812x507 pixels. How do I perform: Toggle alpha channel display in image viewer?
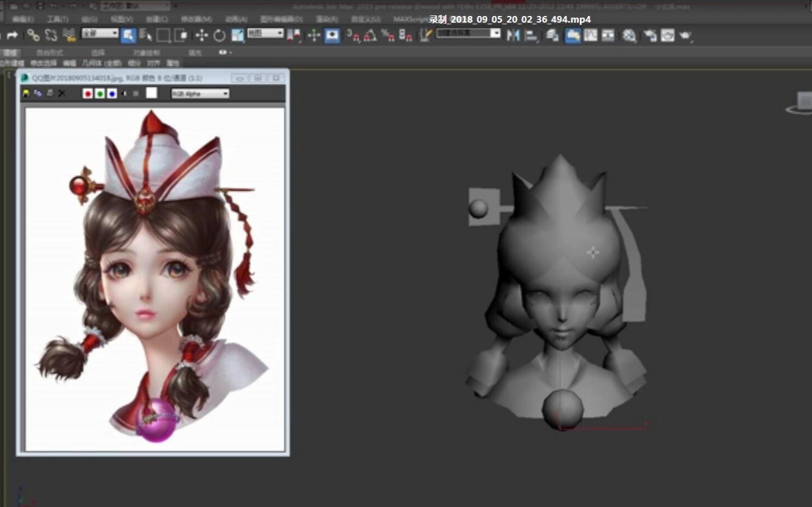[x=124, y=93]
